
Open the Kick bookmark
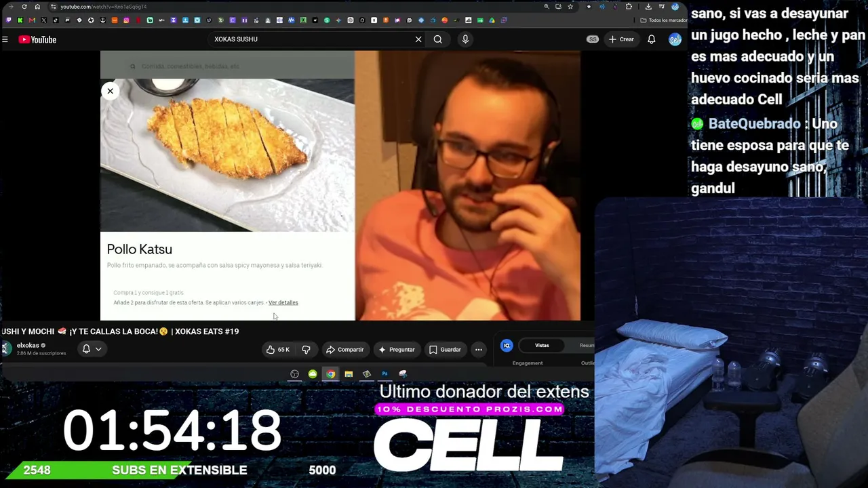point(20,20)
